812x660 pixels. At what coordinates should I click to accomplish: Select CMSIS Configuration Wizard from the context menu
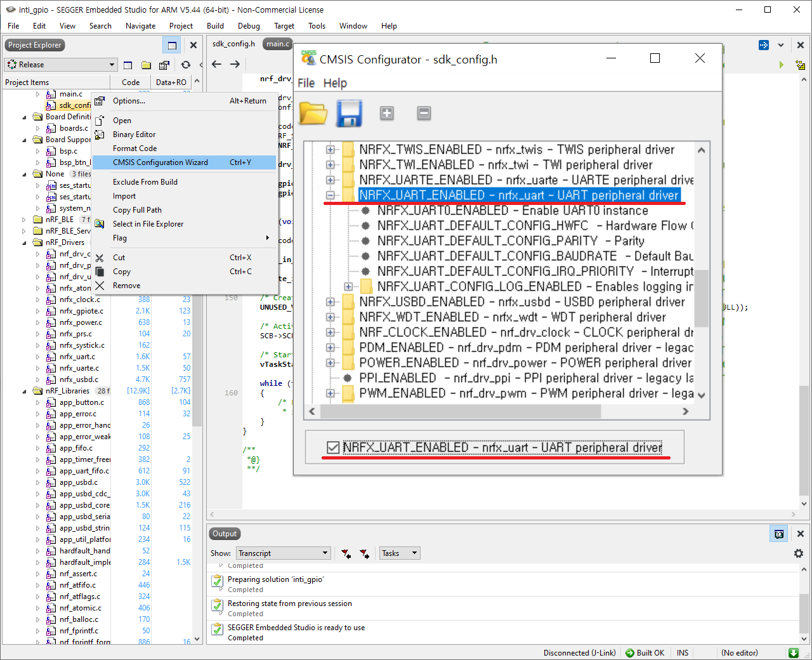(159, 162)
